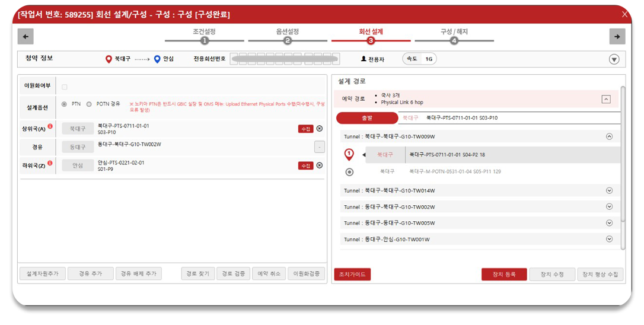Toggle the 이원화여부 checkbox
The width and height of the screenshot is (644, 325).
click(65, 87)
